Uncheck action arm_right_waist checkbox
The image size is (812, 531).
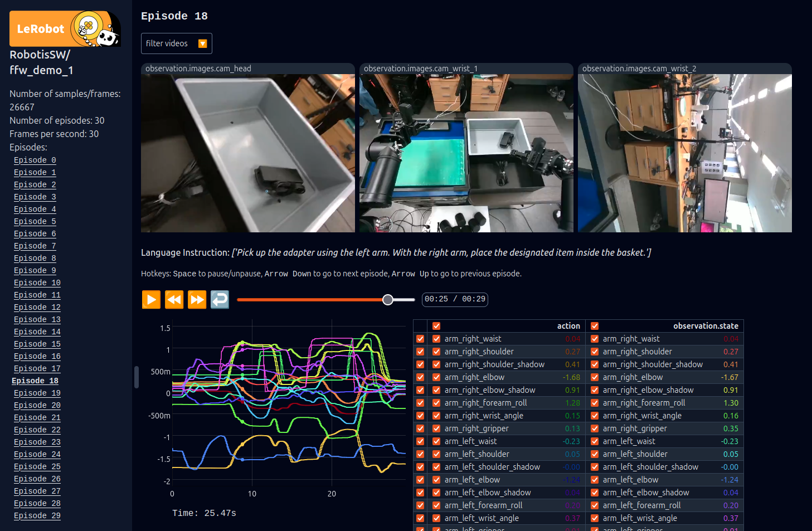click(x=436, y=339)
